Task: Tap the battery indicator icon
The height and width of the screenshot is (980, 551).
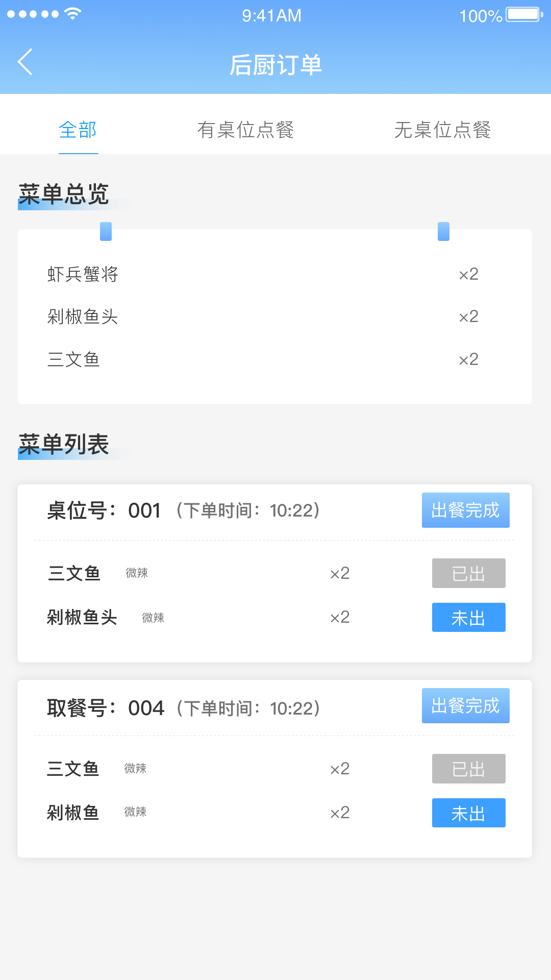Action: pos(523,15)
